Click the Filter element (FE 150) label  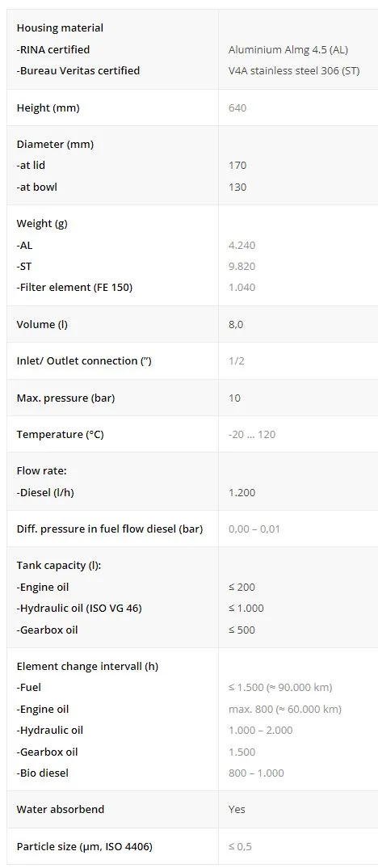pyautogui.click(x=75, y=287)
